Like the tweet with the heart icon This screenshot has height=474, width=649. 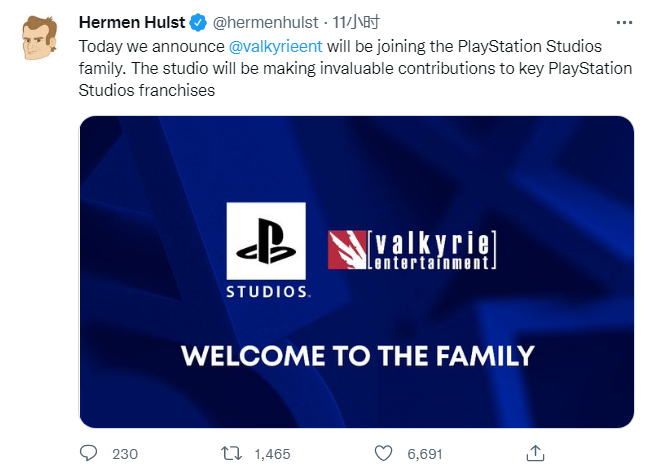pos(383,453)
